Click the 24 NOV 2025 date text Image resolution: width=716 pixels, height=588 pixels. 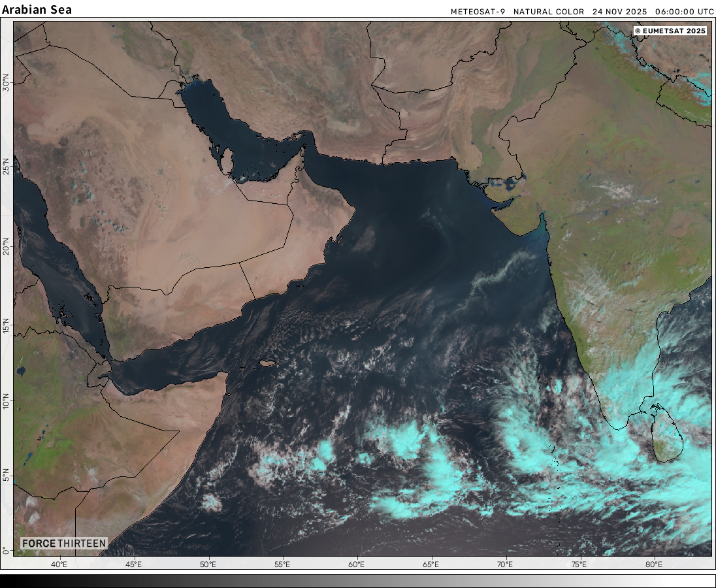619,12
